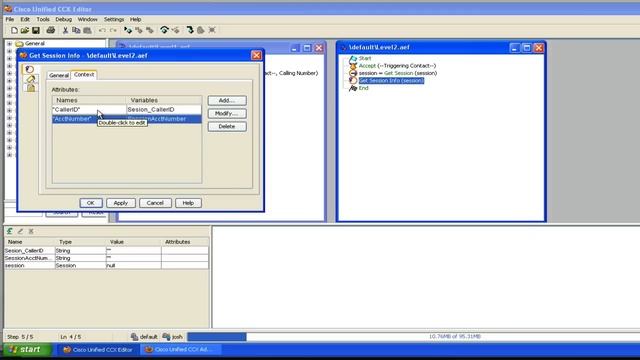Open the Debug menu

pos(64,19)
